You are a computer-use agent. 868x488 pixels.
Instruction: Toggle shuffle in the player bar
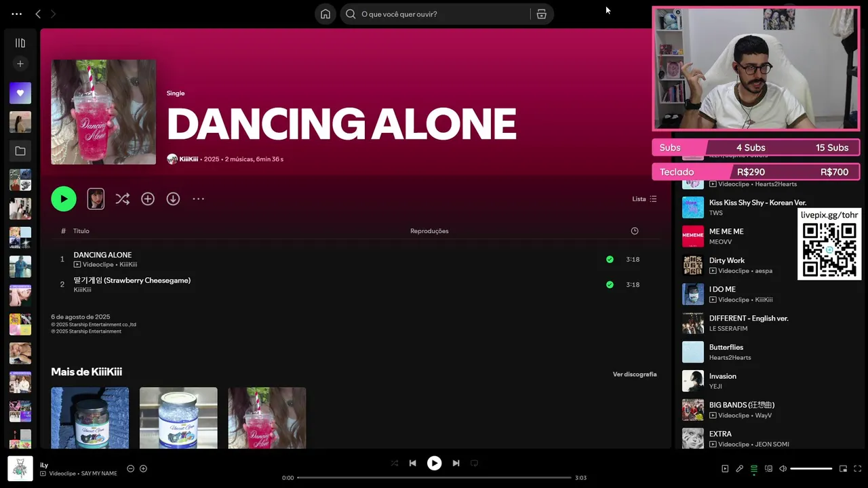[395, 463]
